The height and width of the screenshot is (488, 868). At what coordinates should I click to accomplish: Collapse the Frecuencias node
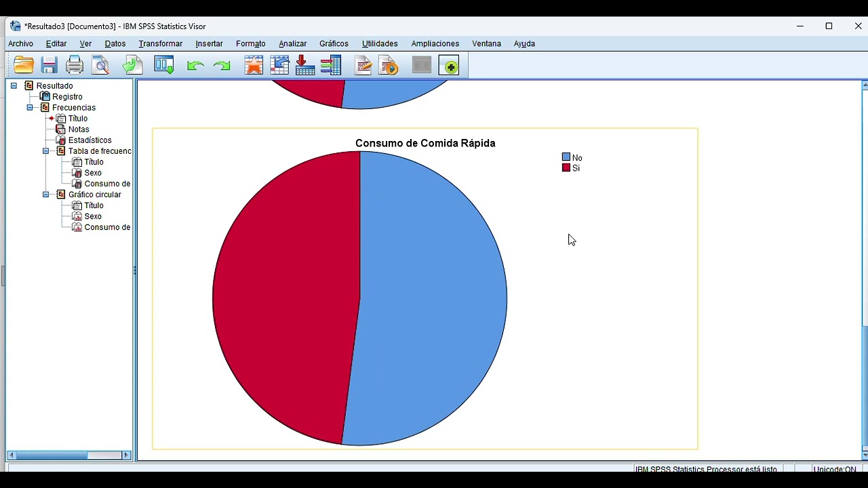pos(30,108)
